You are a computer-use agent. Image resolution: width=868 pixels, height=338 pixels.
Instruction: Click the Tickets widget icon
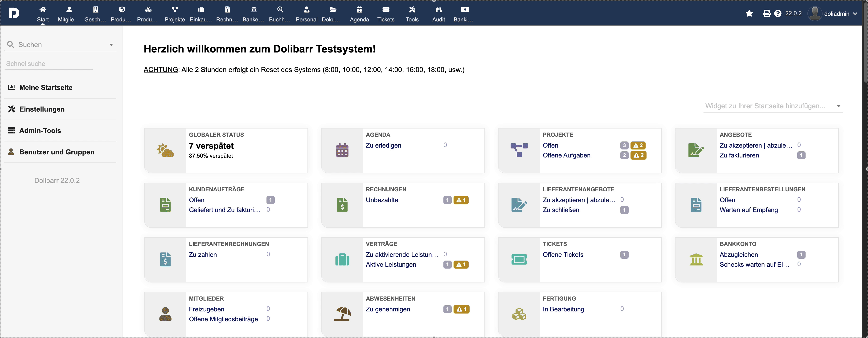519,260
